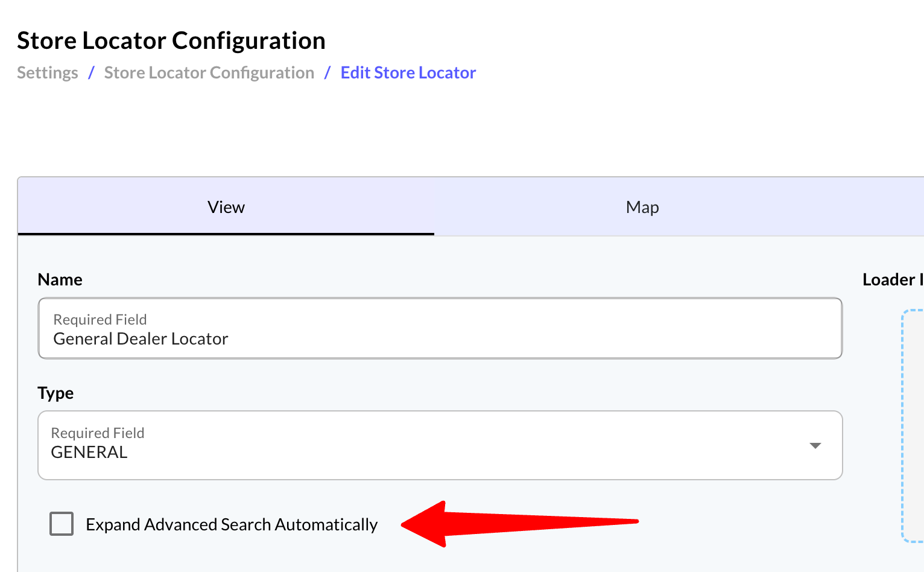This screenshot has width=924, height=572.
Task: Click Required Field hint in Type box
Action: [x=98, y=433]
